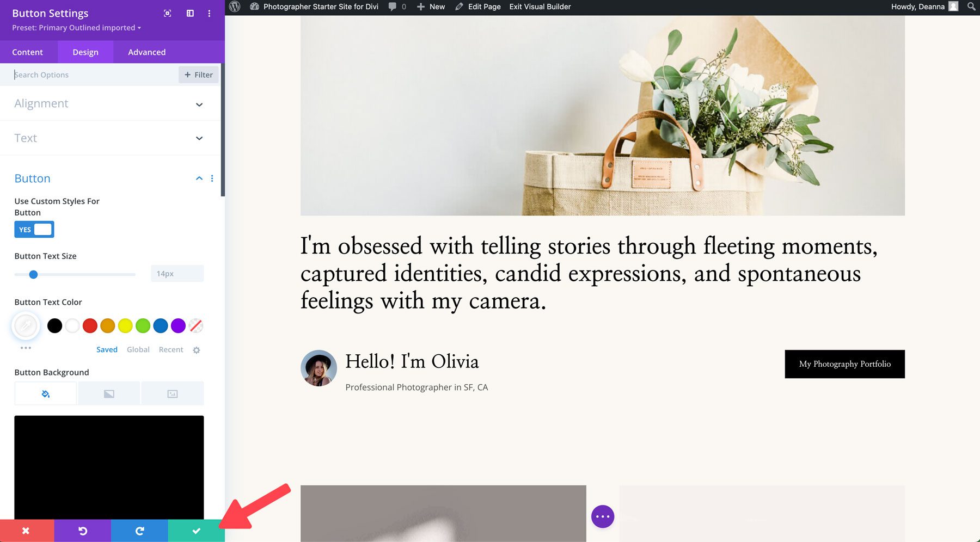Open the color picker settings gear
The width and height of the screenshot is (980, 542).
click(196, 350)
